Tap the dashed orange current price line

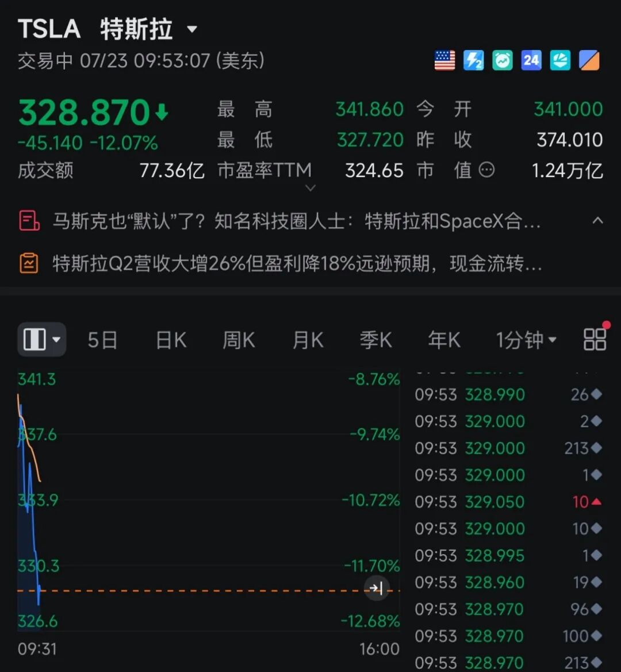coord(208,591)
